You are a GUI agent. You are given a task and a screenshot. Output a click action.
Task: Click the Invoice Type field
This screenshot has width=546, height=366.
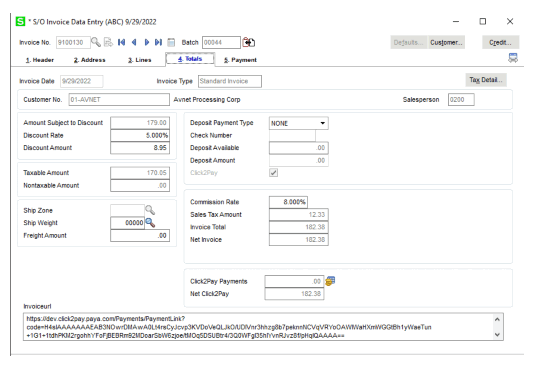(230, 81)
